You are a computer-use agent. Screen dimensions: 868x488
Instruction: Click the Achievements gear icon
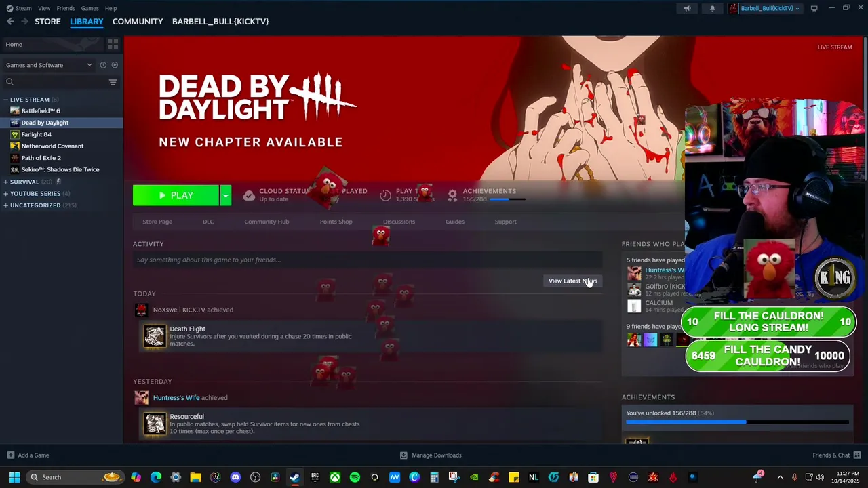click(452, 195)
